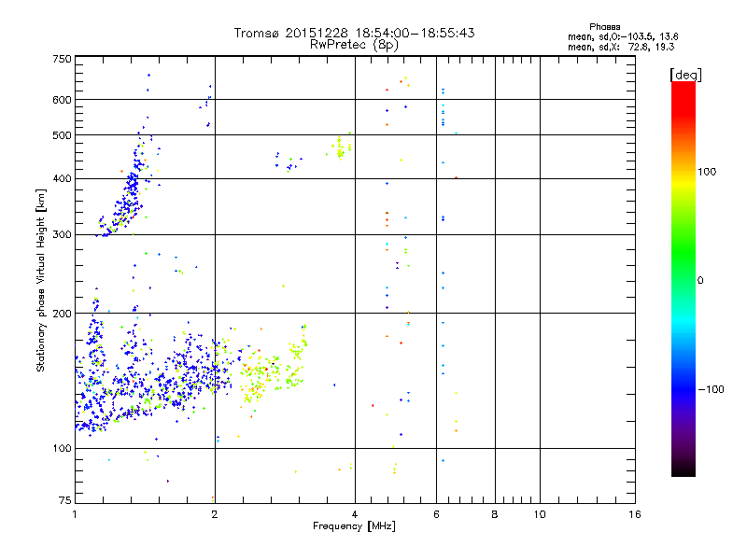Click the x-axis tick label "6"
This screenshot has width=747, height=560.
436,514
